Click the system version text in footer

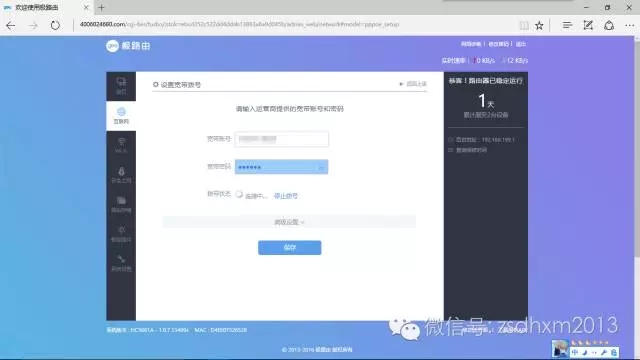[147, 330]
